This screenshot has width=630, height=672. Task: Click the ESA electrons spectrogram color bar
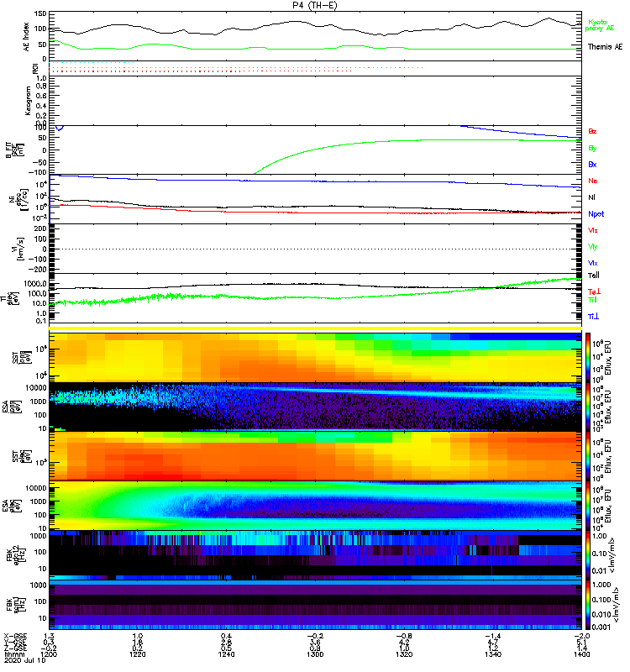pos(587,506)
